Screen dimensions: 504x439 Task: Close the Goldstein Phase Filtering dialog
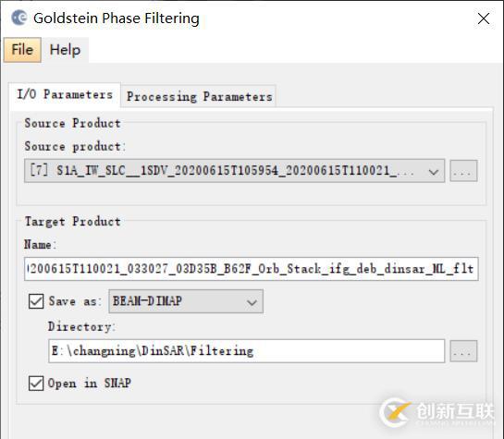click(x=484, y=18)
